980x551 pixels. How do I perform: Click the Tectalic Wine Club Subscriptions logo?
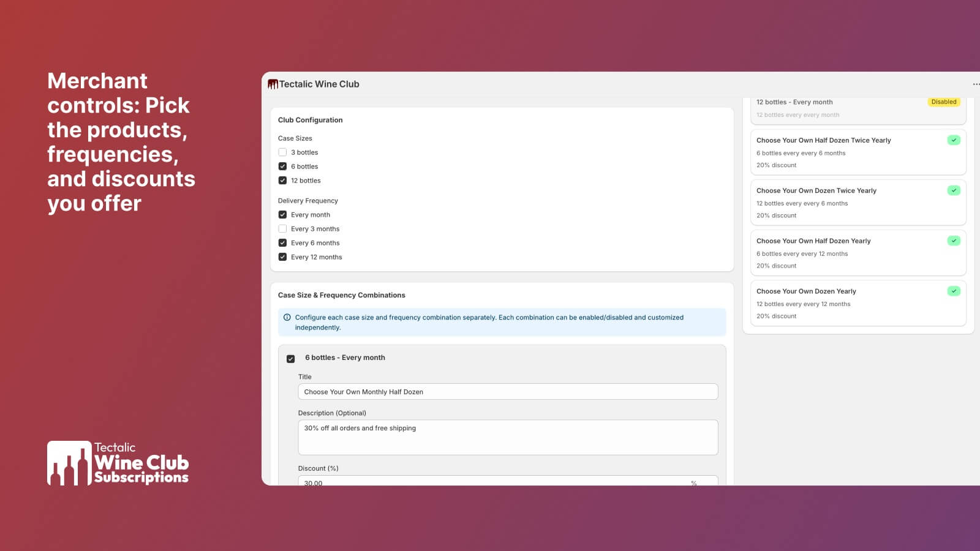coord(118,463)
